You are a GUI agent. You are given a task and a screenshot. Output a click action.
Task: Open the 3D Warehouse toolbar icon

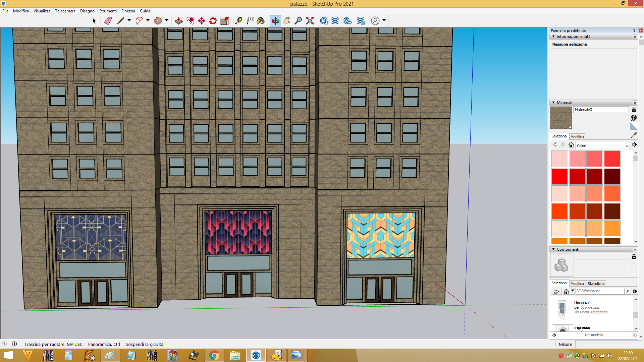pyautogui.click(x=324, y=21)
